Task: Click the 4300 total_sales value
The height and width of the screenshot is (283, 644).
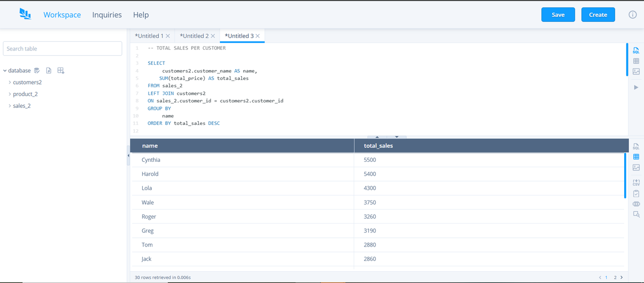Action: click(370, 188)
